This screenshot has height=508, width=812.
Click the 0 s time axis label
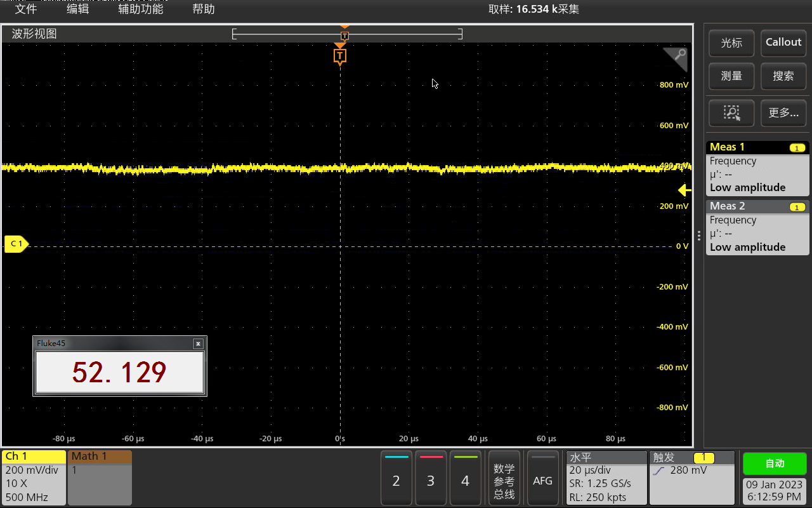click(x=339, y=439)
